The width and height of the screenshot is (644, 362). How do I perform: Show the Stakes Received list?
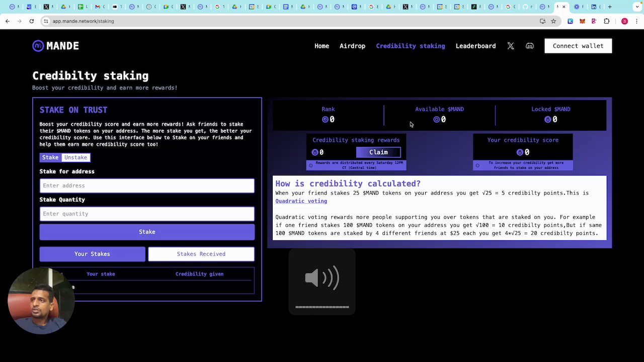(201, 254)
